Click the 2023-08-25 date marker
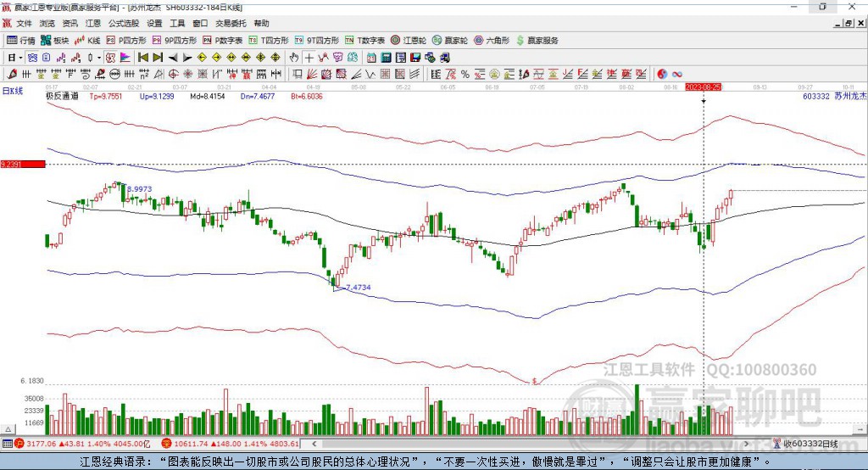This screenshot has width=868, height=470. click(x=703, y=87)
